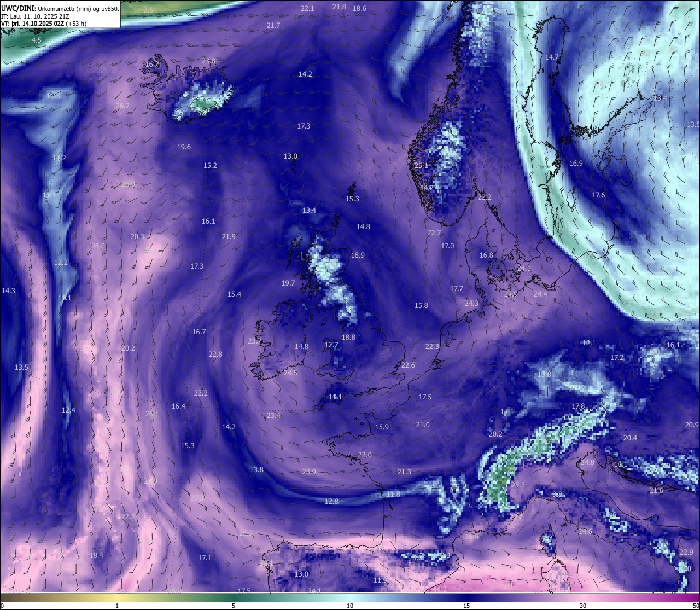Click the 12.7 value on the map
Image resolution: width=700 pixels, height=610 pixels.
pos(331,345)
